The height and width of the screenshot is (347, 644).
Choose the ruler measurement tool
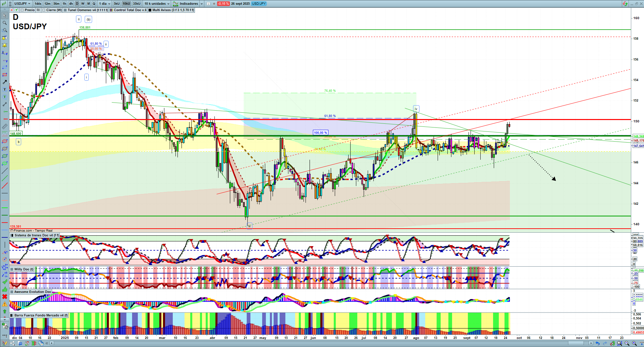tap(5, 126)
